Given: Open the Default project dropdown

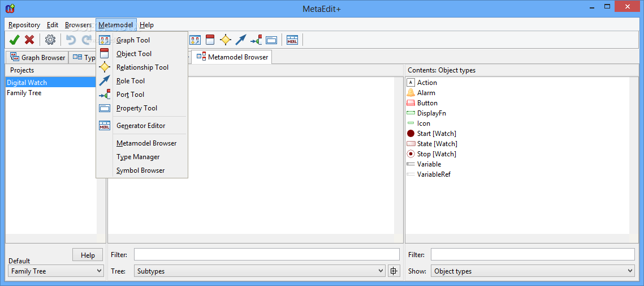Looking at the screenshot, I should [x=56, y=271].
